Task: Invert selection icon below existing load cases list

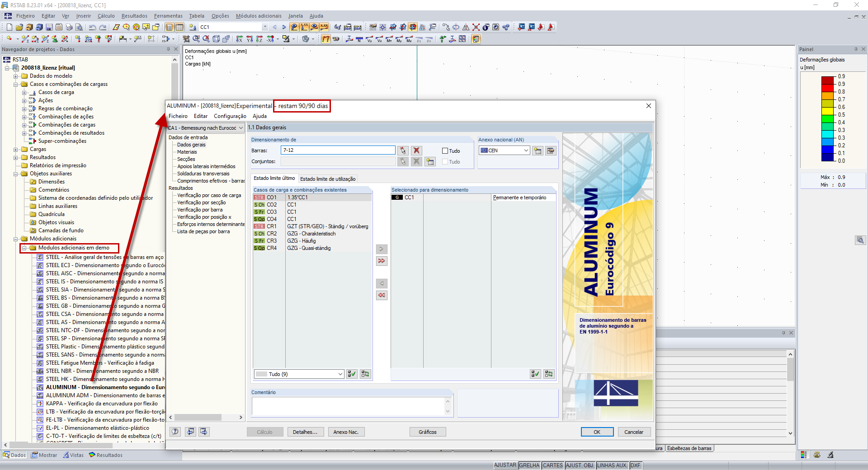Action: (x=365, y=374)
